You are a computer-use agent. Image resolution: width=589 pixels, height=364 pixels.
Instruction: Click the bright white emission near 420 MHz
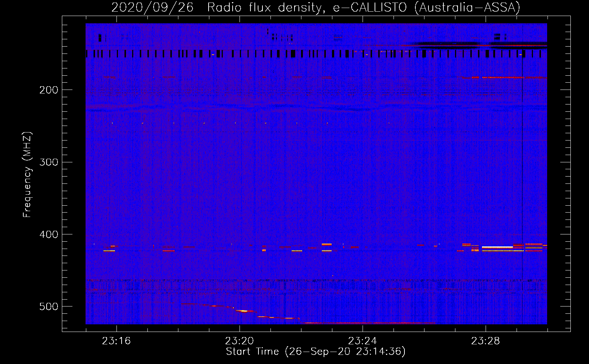tap(497, 247)
